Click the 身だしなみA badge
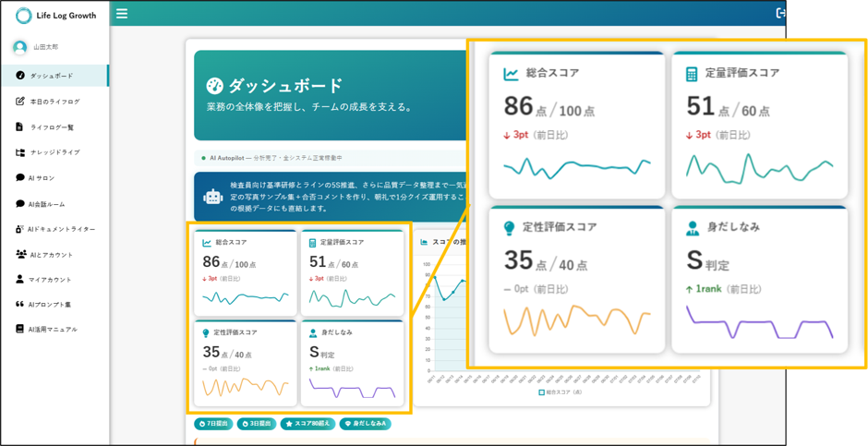The width and height of the screenshot is (868, 446). pos(366,424)
